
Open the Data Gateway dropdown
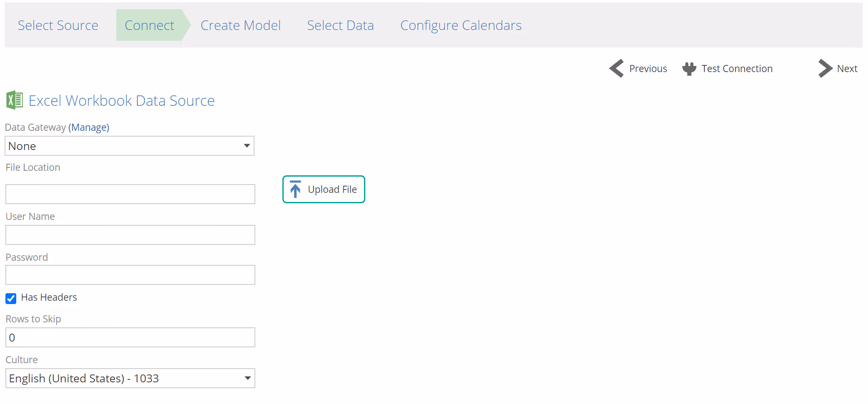(x=130, y=146)
